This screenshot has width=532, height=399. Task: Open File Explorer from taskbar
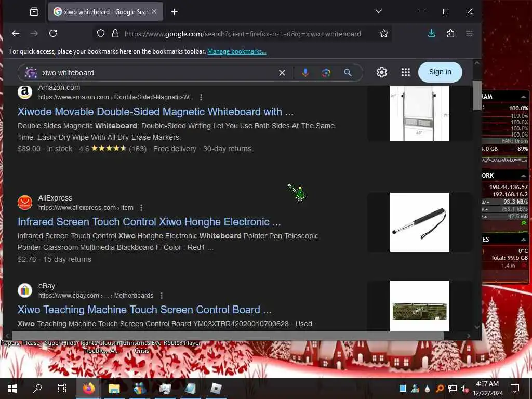pos(114,389)
